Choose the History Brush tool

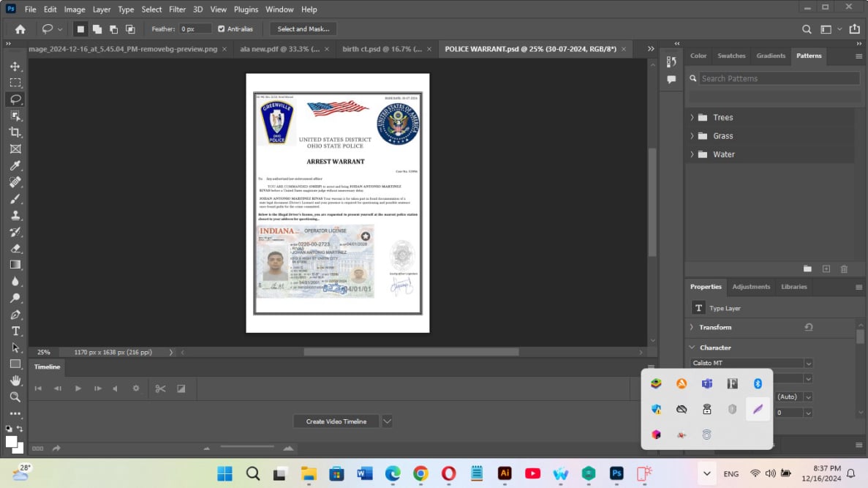[15, 232]
